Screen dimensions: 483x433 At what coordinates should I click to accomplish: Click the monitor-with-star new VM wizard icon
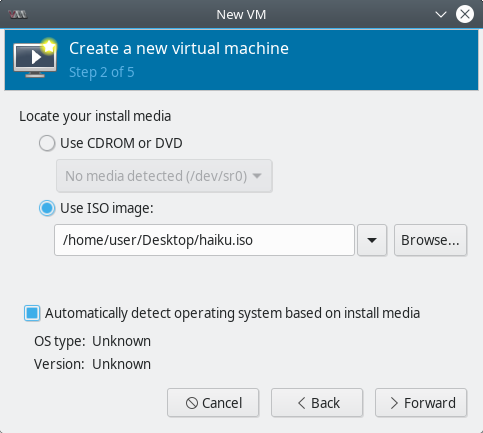pos(35,58)
